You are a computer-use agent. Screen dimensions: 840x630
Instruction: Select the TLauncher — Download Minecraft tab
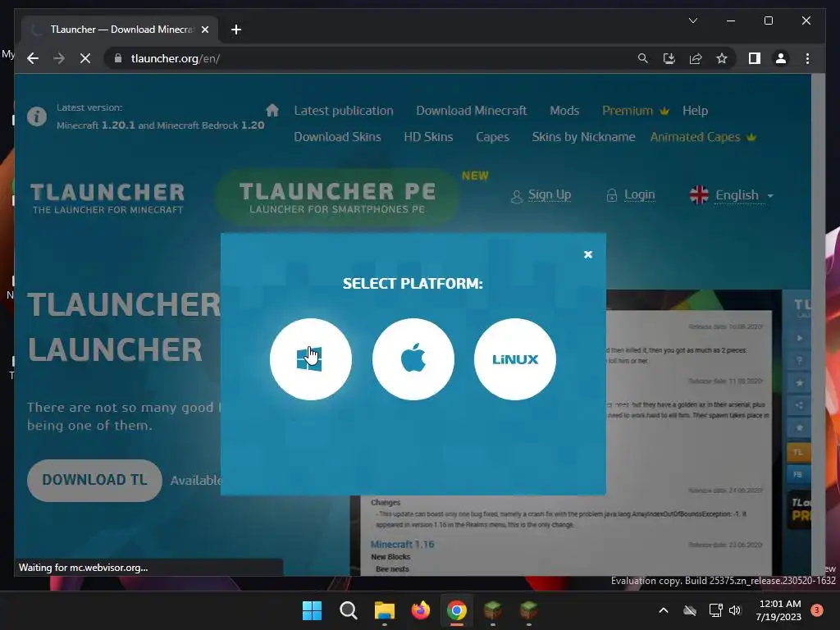[x=121, y=30]
